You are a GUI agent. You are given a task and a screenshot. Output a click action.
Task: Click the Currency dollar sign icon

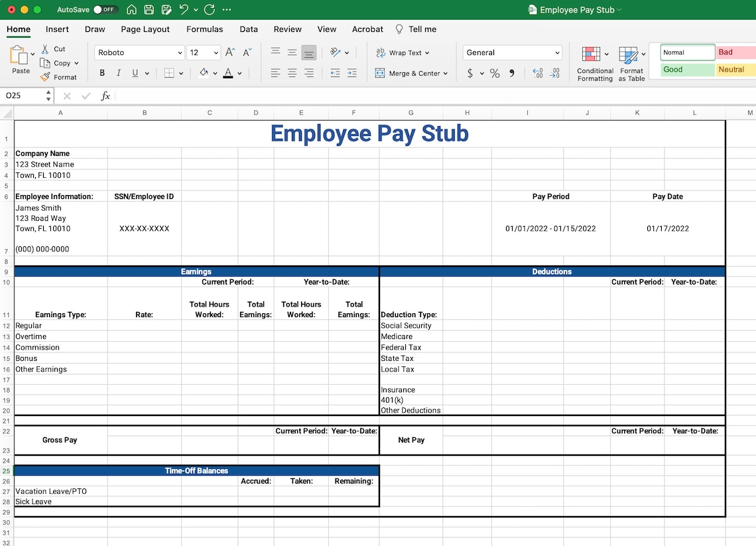pyautogui.click(x=470, y=74)
